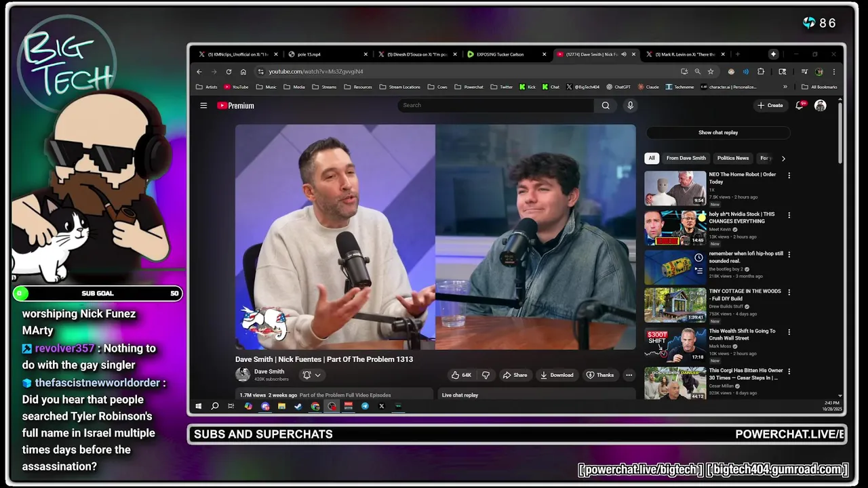Open the browser extensions puzzle icon
This screenshot has height=488, width=868.
(x=761, y=71)
